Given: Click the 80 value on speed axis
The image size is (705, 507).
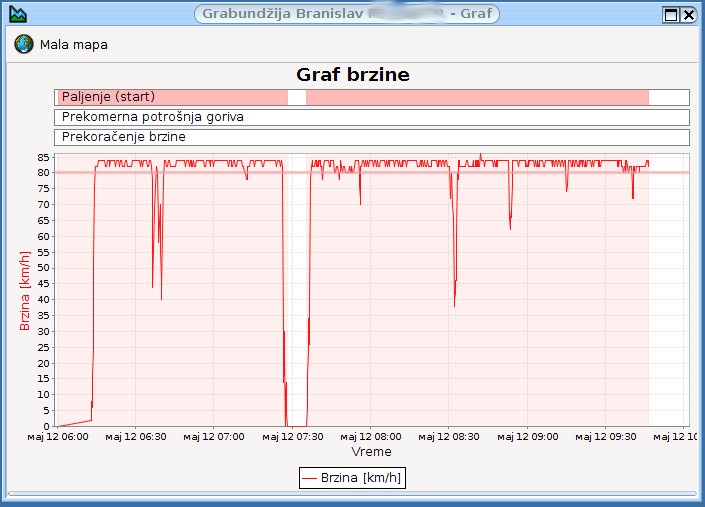Looking at the screenshot, I should pos(43,173).
